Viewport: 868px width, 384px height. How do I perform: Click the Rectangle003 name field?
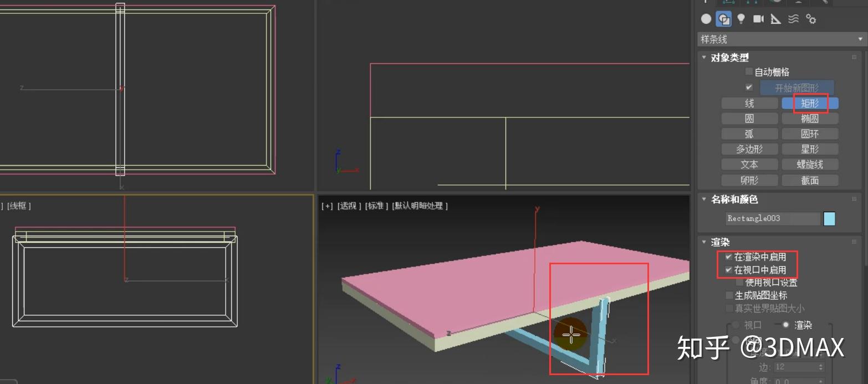point(772,218)
